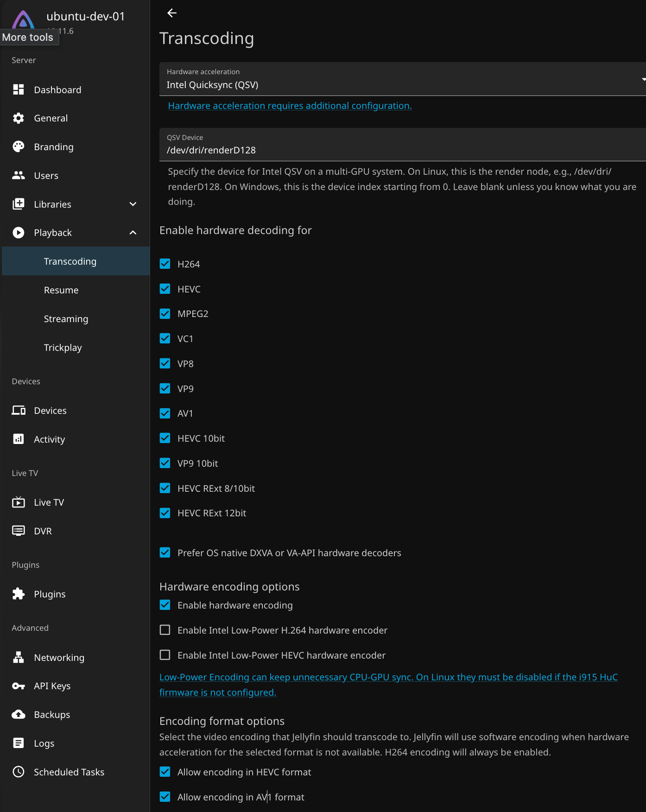This screenshot has width=646, height=812.
Task: Click the Plugins puzzle piece icon
Action: 19,594
